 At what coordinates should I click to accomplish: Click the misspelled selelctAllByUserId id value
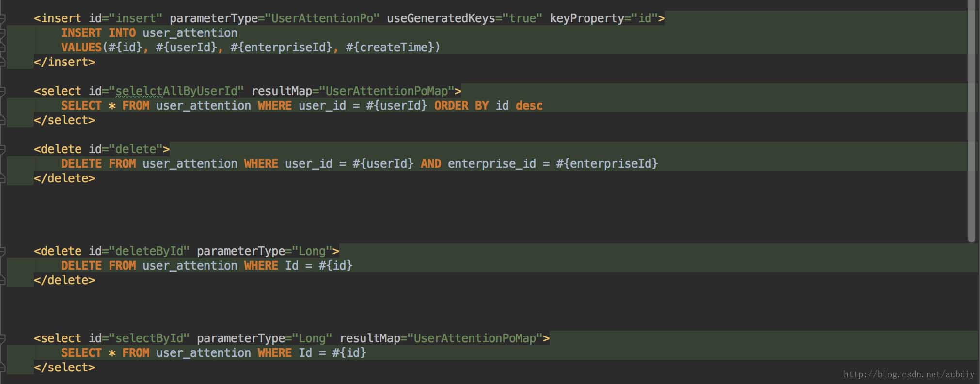[x=179, y=91]
